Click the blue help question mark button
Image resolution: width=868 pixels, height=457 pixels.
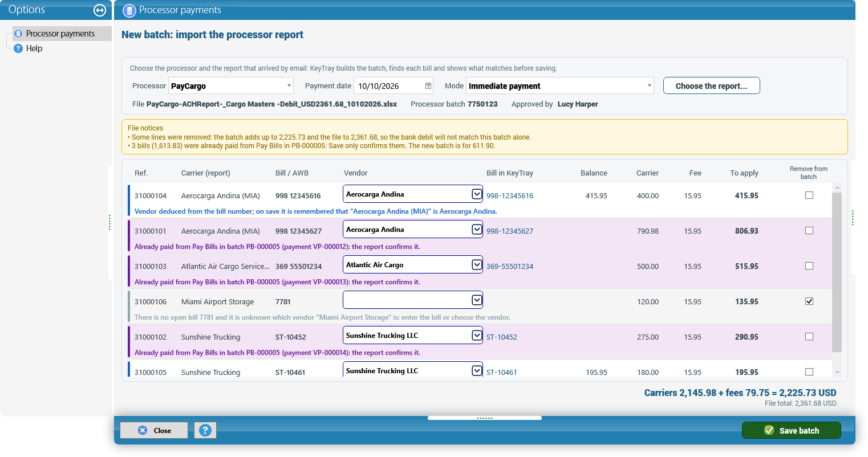(205, 430)
